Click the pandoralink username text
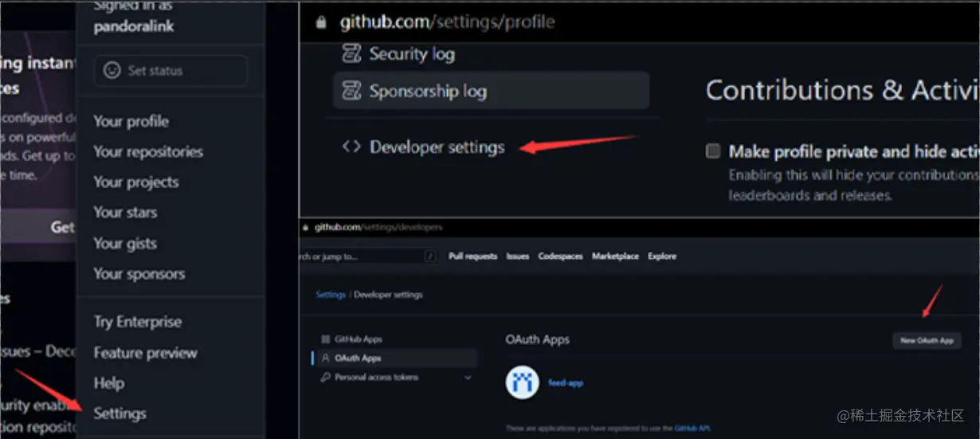The width and height of the screenshot is (980, 439). coord(134,26)
